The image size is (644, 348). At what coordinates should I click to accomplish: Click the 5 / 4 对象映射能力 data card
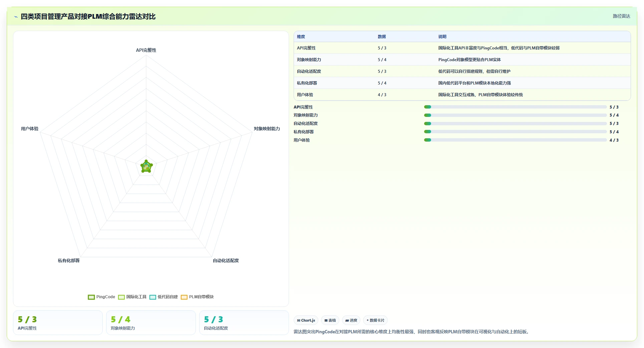coord(151,323)
